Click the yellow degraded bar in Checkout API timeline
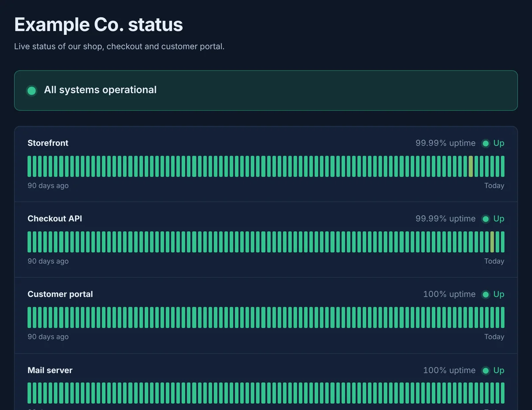Viewport: 532px width, 410px height. click(492, 242)
